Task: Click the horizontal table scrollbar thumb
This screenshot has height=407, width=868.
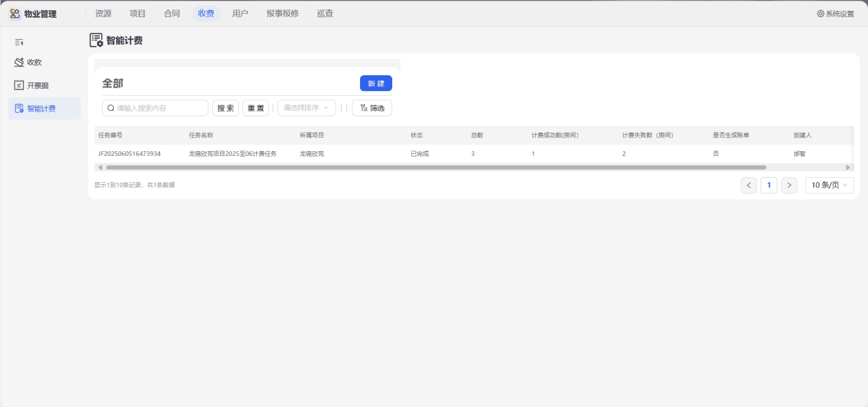Action: tap(436, 167)
